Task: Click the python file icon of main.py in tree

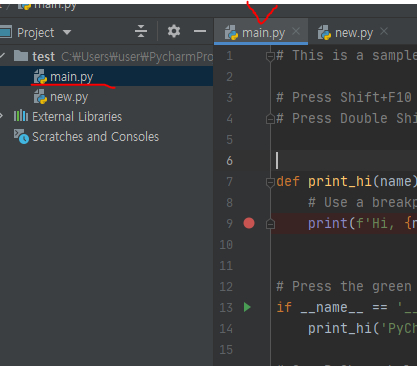Action: (40, 76)
